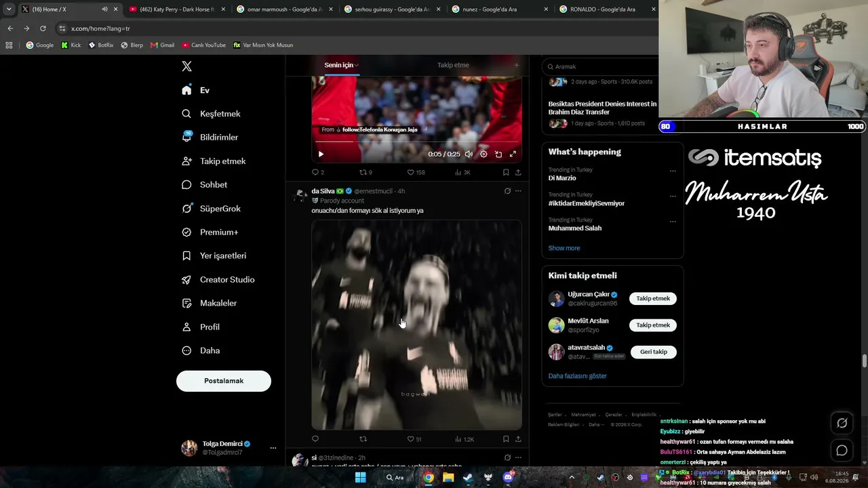Open more options for Di Marzio trend
868x488 pixels.
pos(673,171)
